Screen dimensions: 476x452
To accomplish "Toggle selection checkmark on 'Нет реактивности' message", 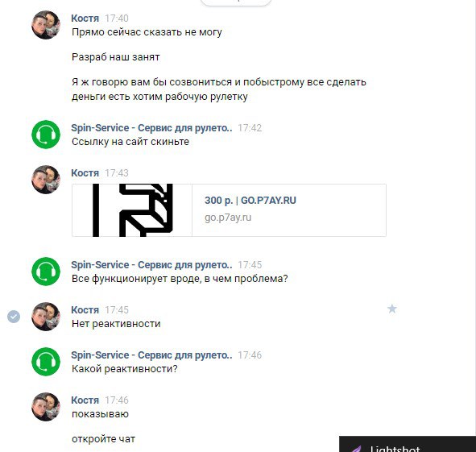I will pos(14,317).
